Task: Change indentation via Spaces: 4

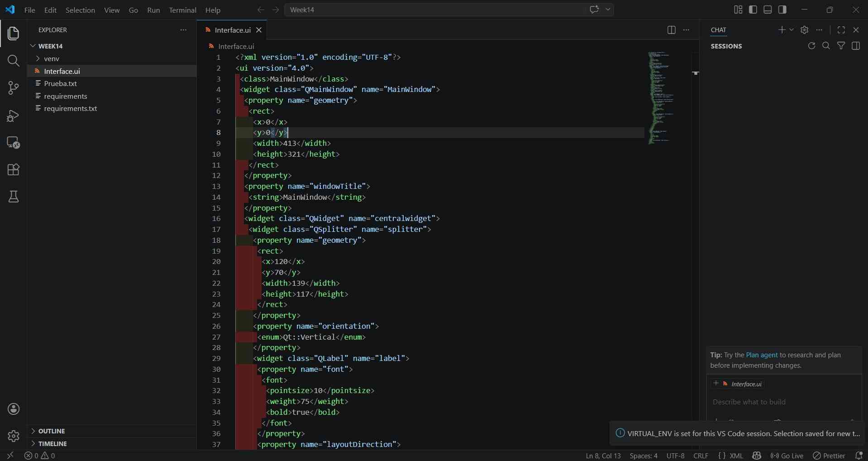Action: click(644, 456)
